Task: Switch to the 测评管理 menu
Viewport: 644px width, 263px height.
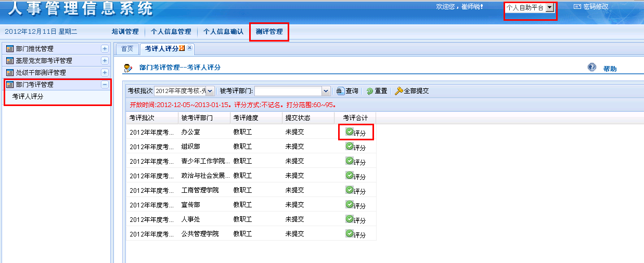Action: [269, 32]
